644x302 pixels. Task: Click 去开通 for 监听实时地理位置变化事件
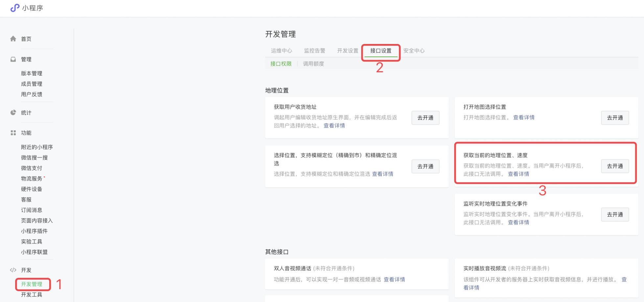coord(615,214)
